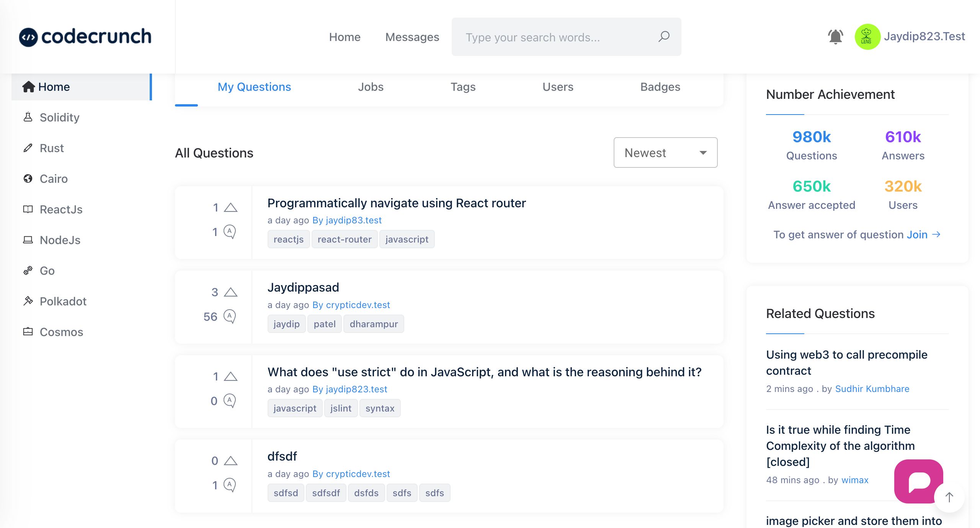The width and height of the screenshot is (980, 528).
Task: Switch to the Tags tab
Action: point(463,87)
